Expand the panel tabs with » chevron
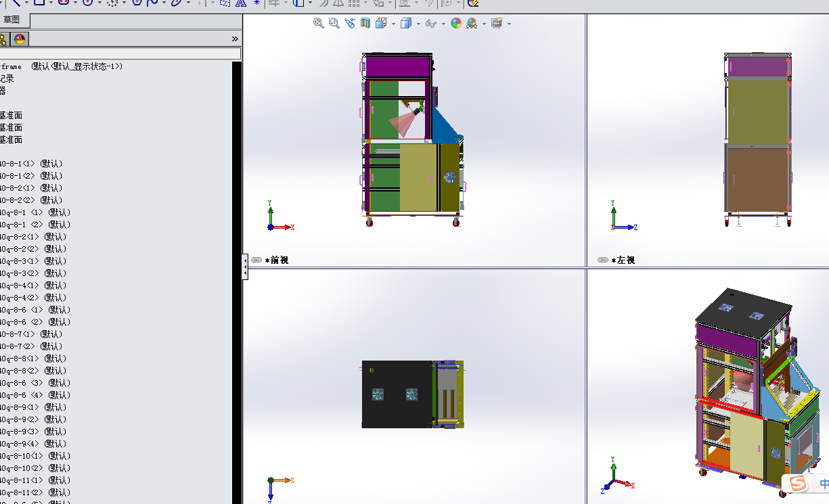 [235, 39]
